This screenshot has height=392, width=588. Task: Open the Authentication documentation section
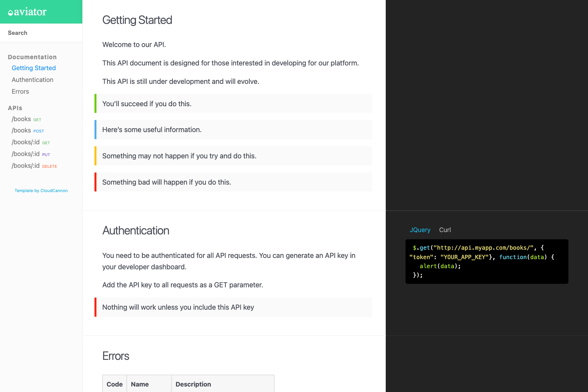click(x=33, y=80)
